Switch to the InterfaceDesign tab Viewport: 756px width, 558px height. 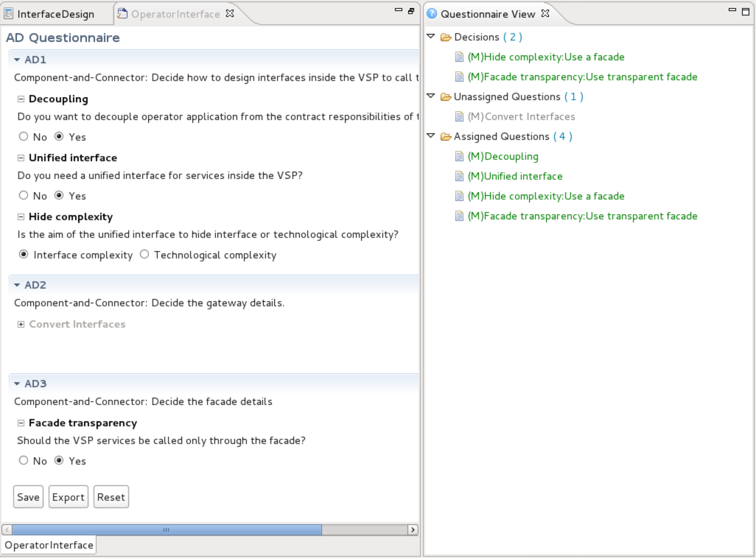click(56, 14)
